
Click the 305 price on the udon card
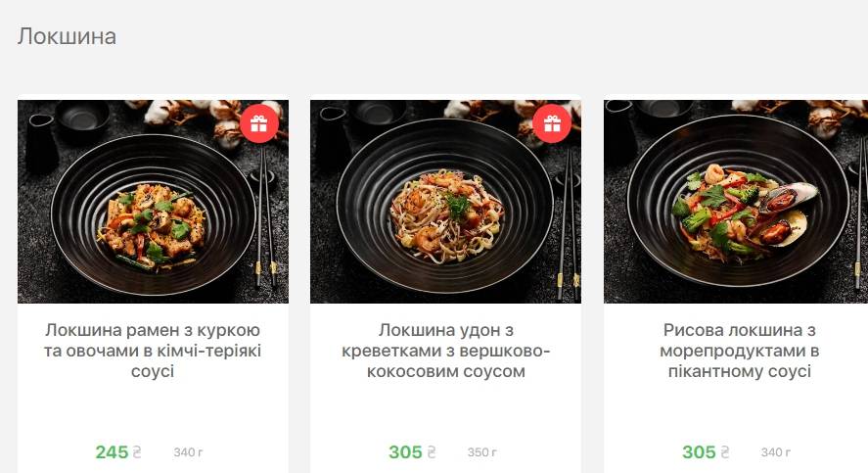tap(405, 452)
